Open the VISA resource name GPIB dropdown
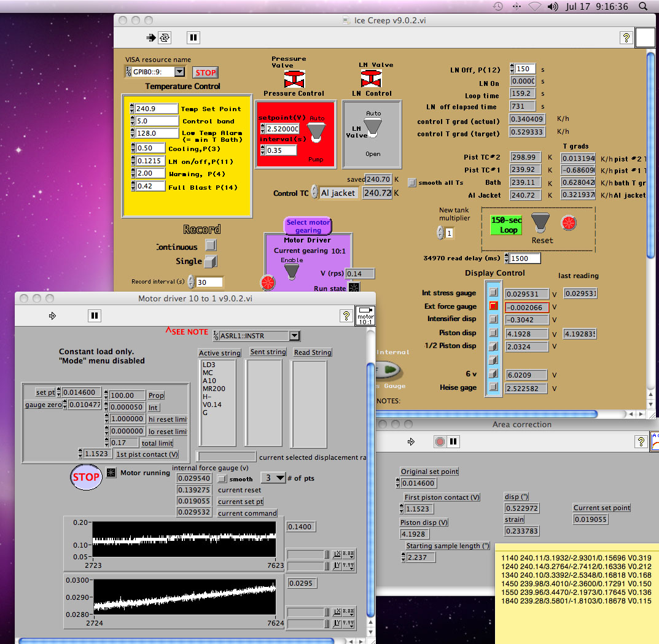 point(179,72)
